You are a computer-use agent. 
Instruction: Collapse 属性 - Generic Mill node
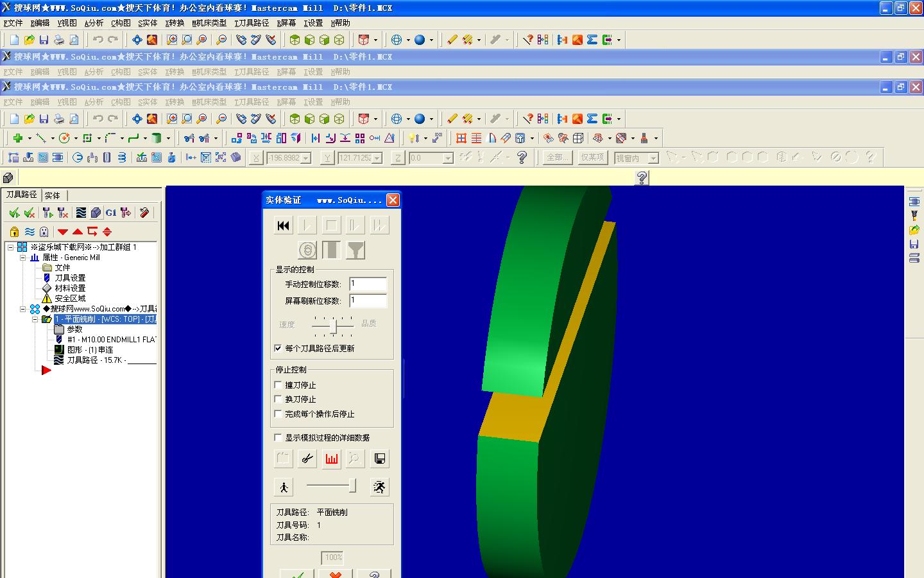(23, 258)
